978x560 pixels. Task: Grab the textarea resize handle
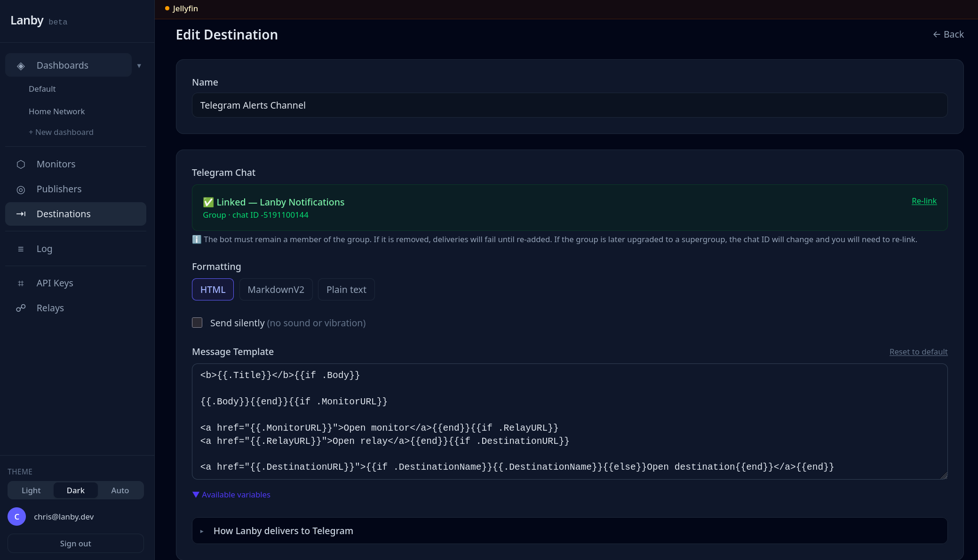(x=944, y=476)
